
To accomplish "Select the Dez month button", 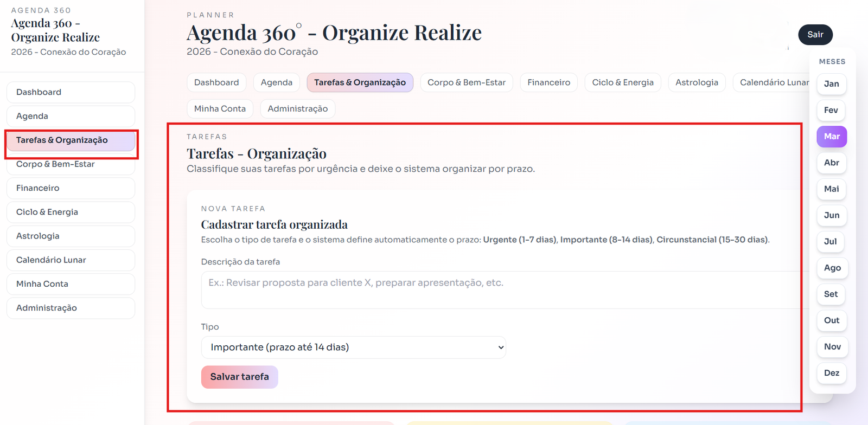I will 832,373.
